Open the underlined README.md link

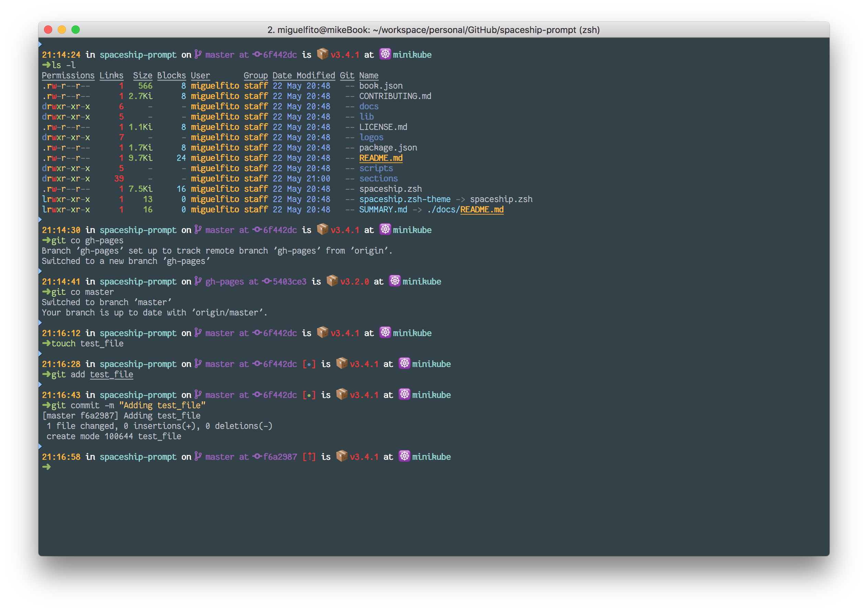coord(381,158)
